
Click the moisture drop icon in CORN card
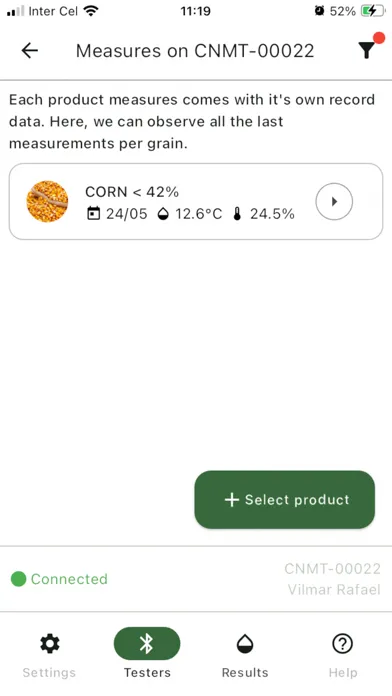(163, 214)
